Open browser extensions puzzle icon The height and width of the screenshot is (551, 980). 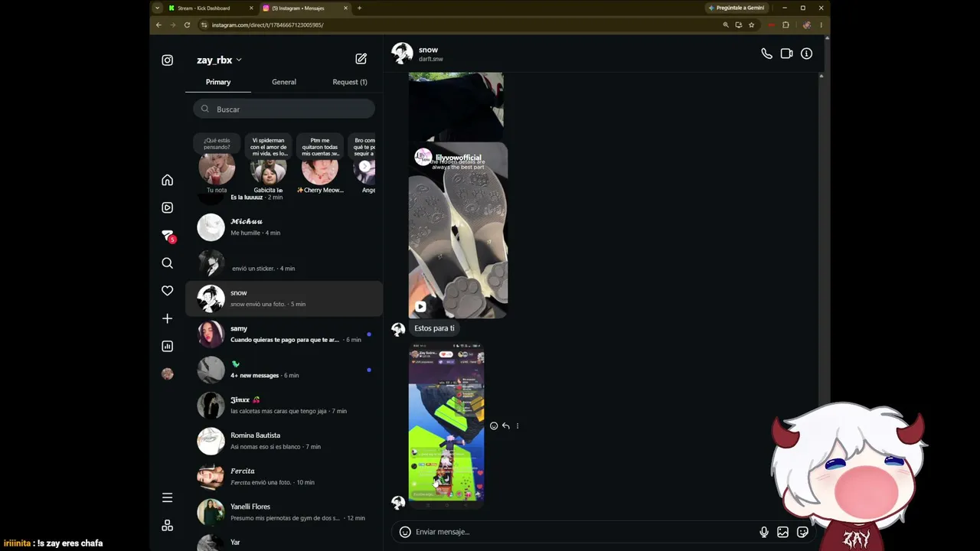tap(786, 24)
